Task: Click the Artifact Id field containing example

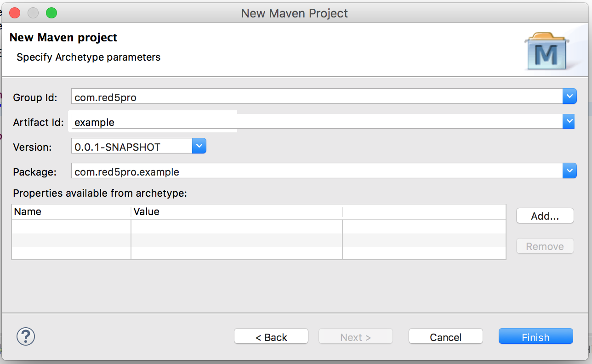Action: (x=317, y=122)
